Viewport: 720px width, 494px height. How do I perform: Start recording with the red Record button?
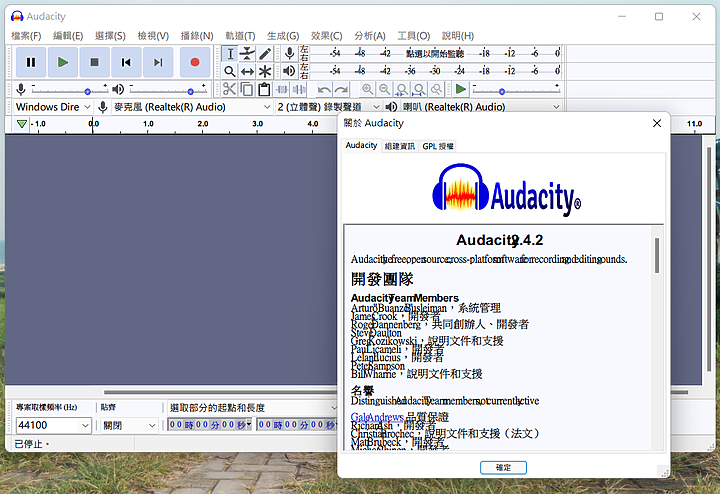[x=195, y=62]
